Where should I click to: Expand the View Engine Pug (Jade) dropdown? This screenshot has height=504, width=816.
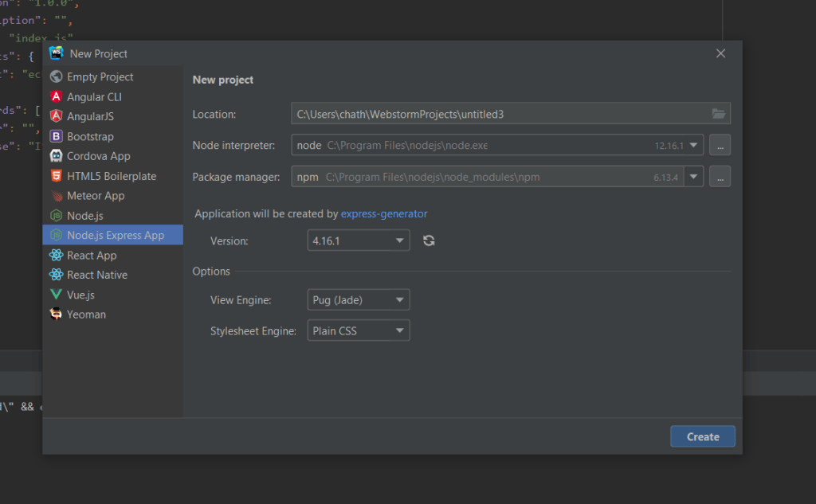coord(359,300)
